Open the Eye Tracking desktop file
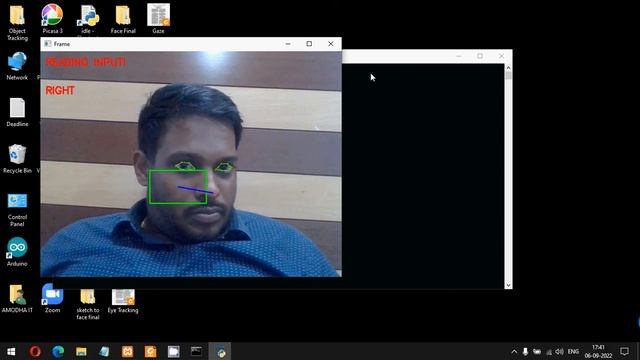Image resolution: width=640 pixels, height=360 pixels. point(123,300)
